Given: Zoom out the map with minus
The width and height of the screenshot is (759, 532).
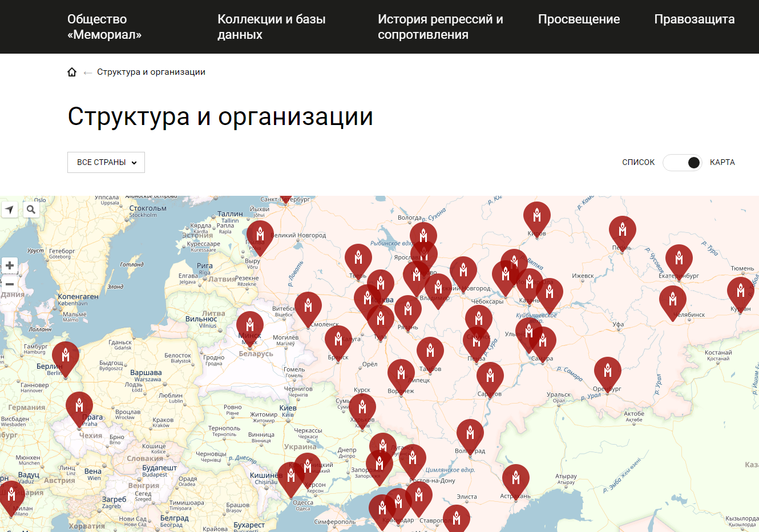Looking at the screenshot, I should pos(10,284).
